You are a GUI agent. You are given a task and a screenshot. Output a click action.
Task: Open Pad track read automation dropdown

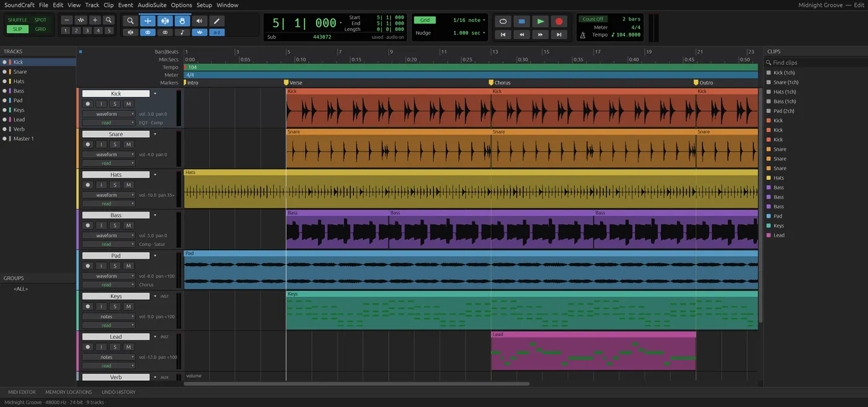(108, 285)
